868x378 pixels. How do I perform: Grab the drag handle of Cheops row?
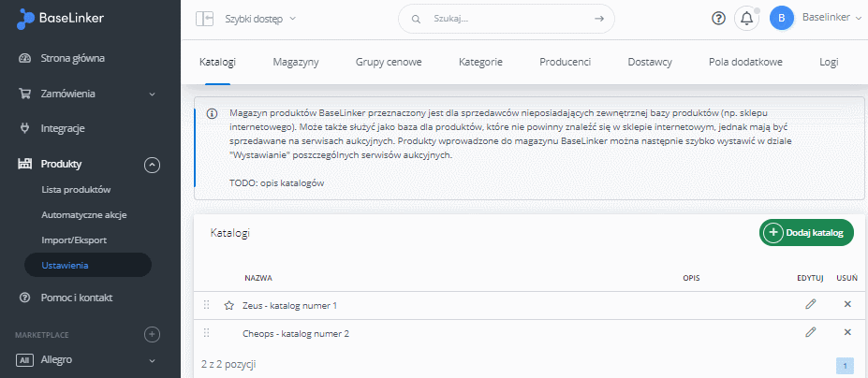pyautogui.click(x=207, y=332)
